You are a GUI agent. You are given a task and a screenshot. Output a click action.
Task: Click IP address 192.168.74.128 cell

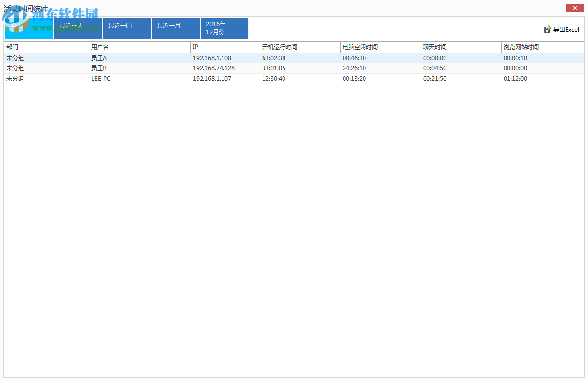pyautogui.click(x=214, y=68)
